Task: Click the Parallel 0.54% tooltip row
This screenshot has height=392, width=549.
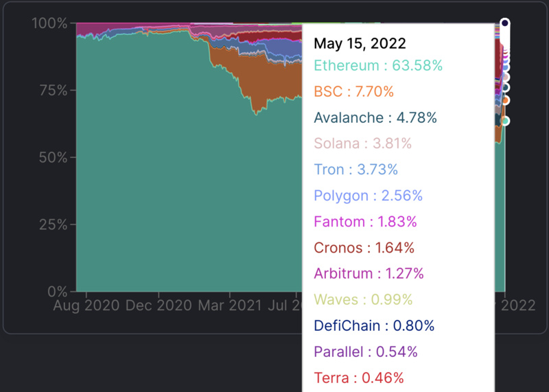Action: coord(366,352)
